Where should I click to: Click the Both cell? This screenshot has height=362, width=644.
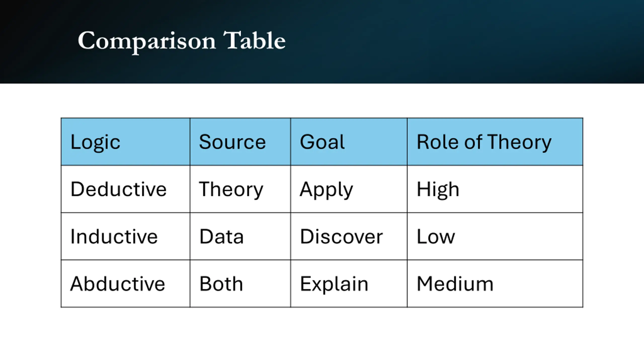[x=240, y=284]
